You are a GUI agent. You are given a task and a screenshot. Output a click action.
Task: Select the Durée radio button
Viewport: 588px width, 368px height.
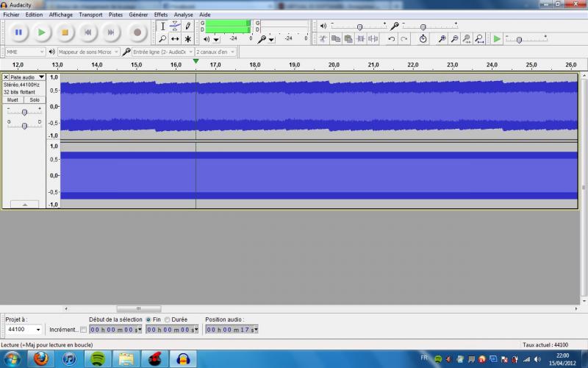pyautogui.click(x=167, y=319)
